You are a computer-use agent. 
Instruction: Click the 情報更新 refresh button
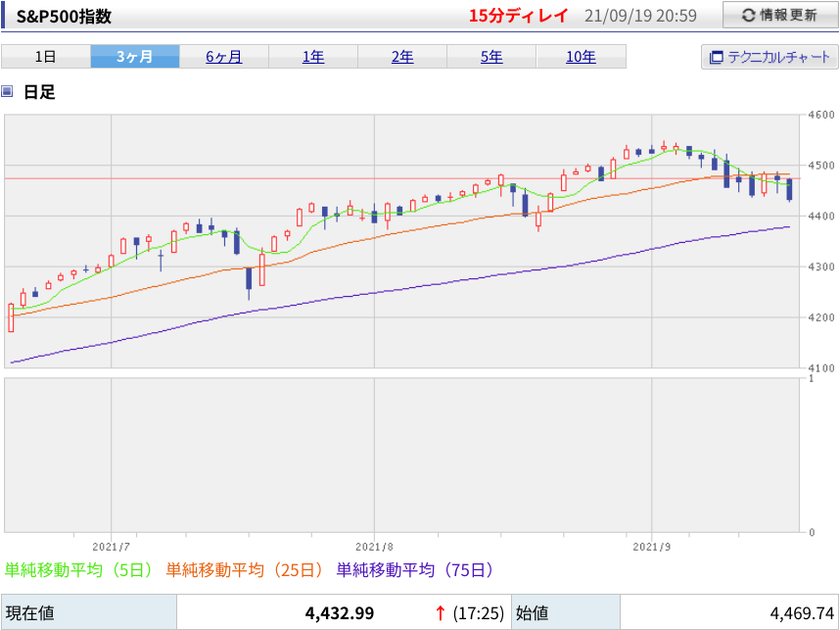click(x=780, y=15)
